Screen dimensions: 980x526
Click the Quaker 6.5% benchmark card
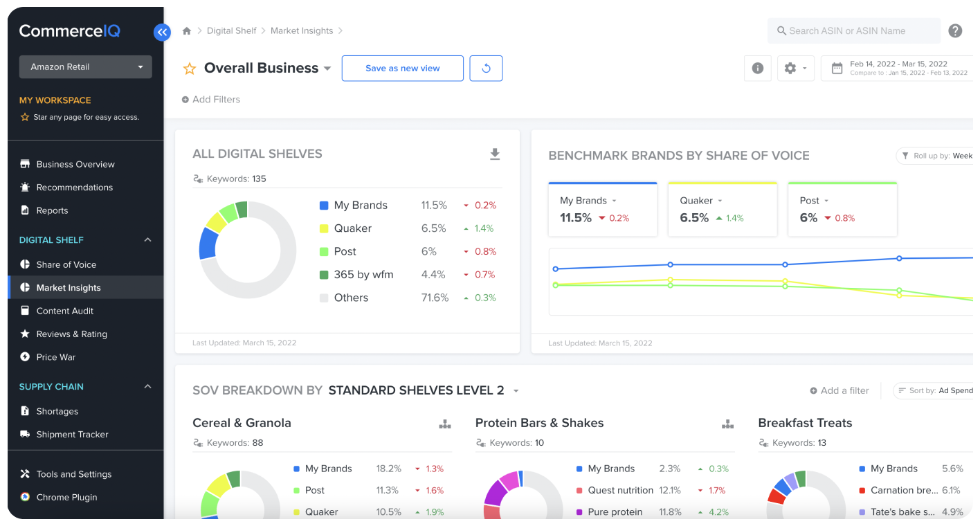pos(722,210)
